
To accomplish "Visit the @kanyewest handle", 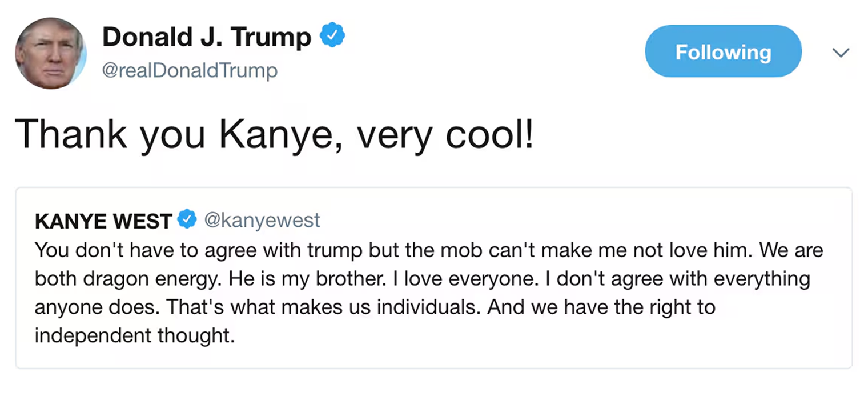I will (x=262, y=221).
